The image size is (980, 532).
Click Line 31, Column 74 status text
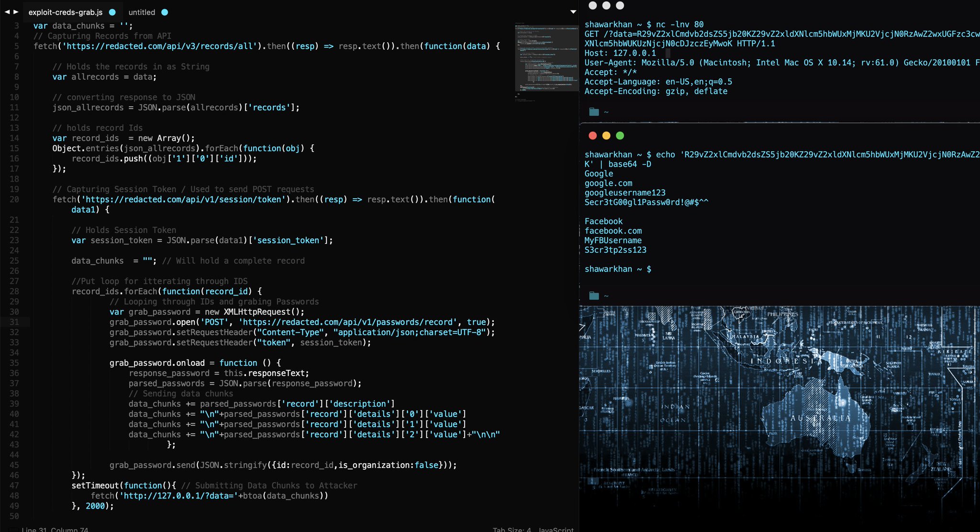[x=55, y=530]
